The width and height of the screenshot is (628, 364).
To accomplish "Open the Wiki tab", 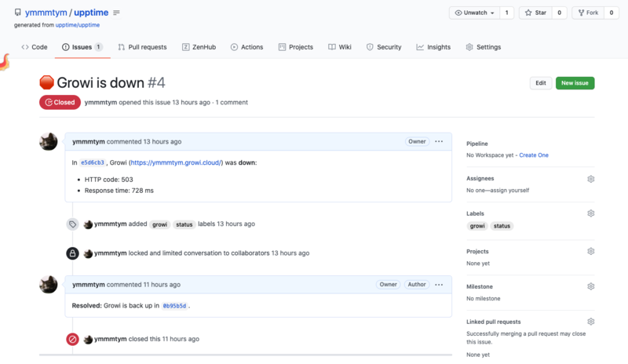I will [x=340, y=47].
